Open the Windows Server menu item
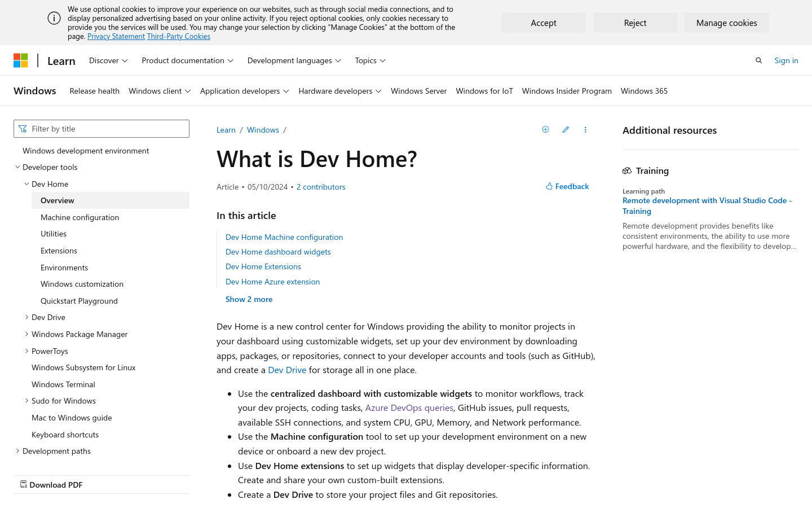 coord(419,91)
